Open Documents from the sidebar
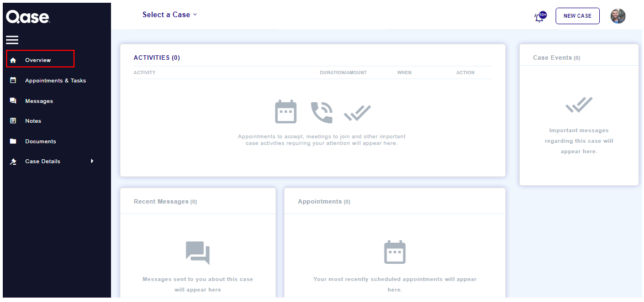This screenshot has height=302, width=644. tap(41, 141)
